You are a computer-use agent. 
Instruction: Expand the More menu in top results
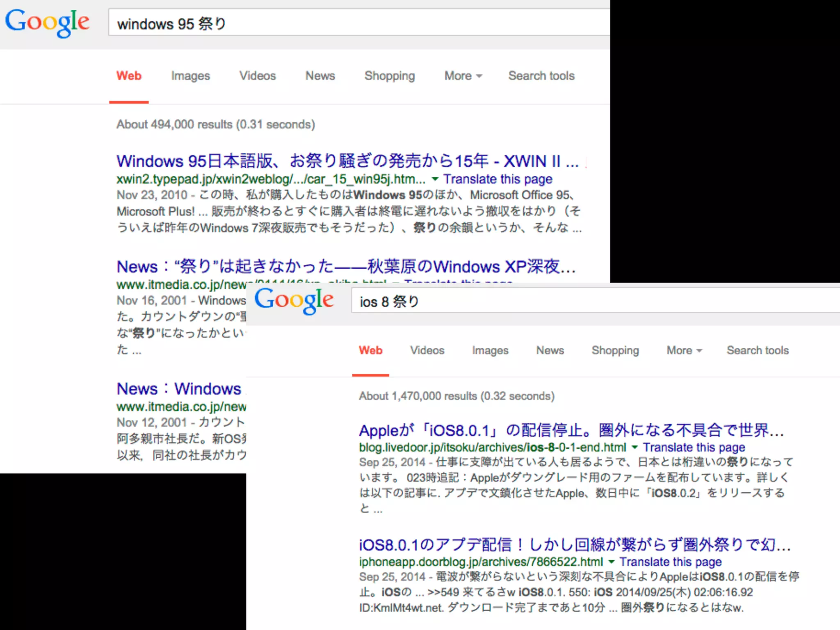(463, 76)
